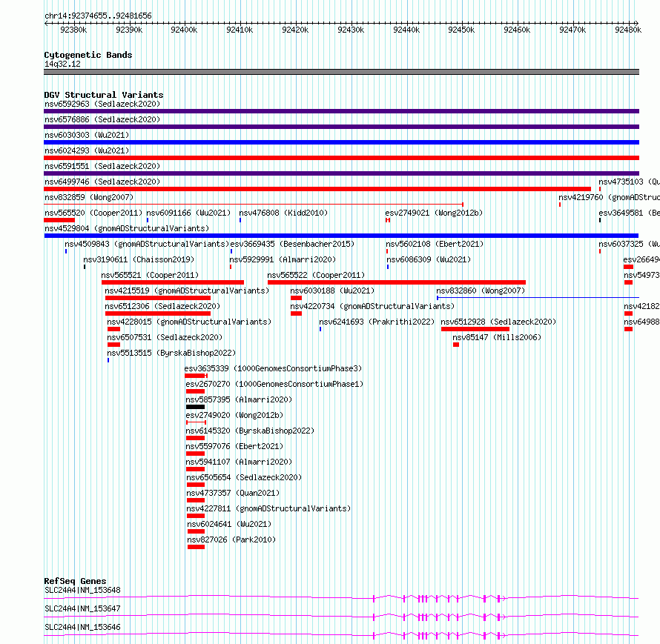Click nsv476808 (Kidd2010) label
Viewport: 660px width, 644px height.
point(283,213)
